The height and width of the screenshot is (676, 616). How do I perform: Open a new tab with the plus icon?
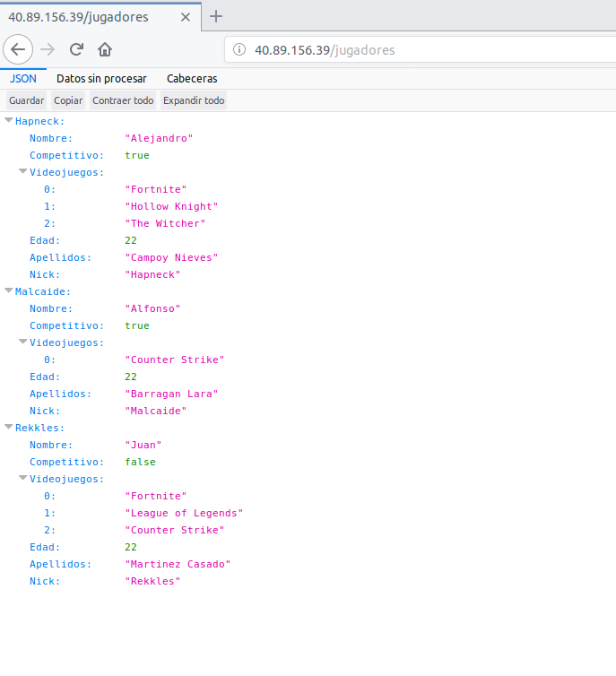pyautogui.click(x=216, y=16)
